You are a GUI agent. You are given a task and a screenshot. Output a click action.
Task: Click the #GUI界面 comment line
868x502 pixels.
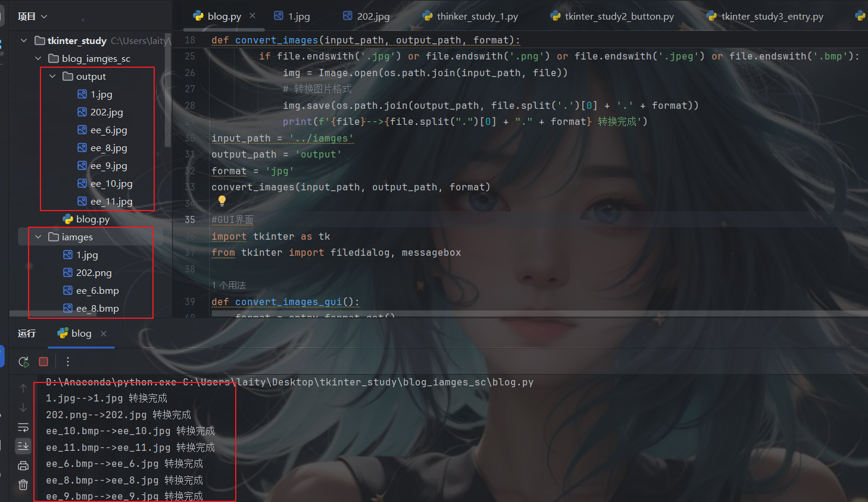click(233, 220)
